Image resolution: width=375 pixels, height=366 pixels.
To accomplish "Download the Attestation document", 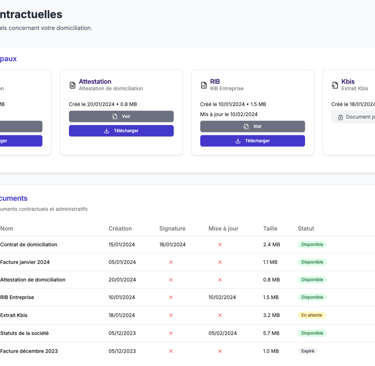I will pos(121,131).
